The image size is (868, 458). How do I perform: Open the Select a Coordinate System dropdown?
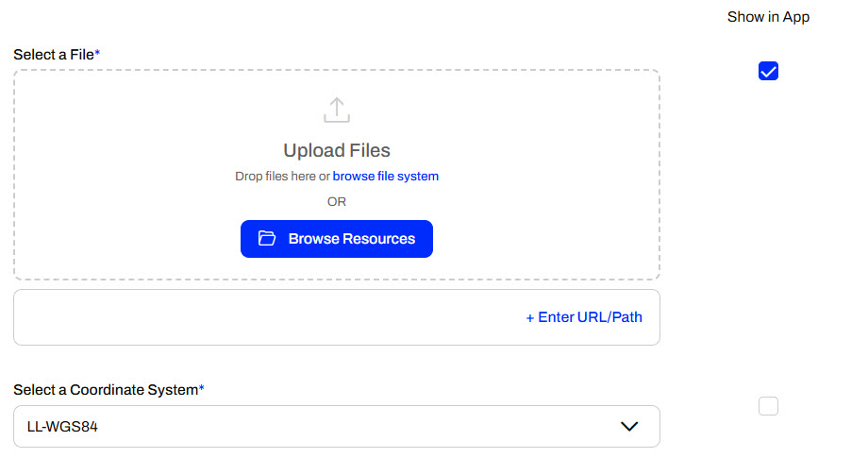(336, 427)
